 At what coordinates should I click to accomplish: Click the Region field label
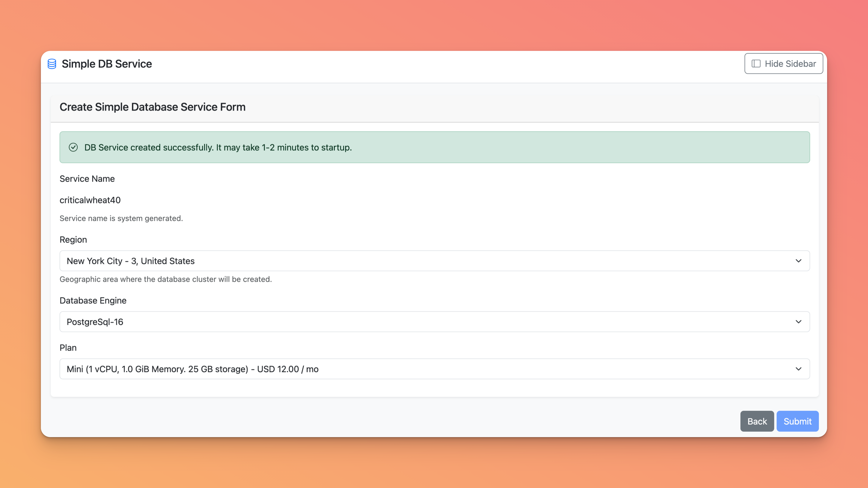tap(73, 239)
